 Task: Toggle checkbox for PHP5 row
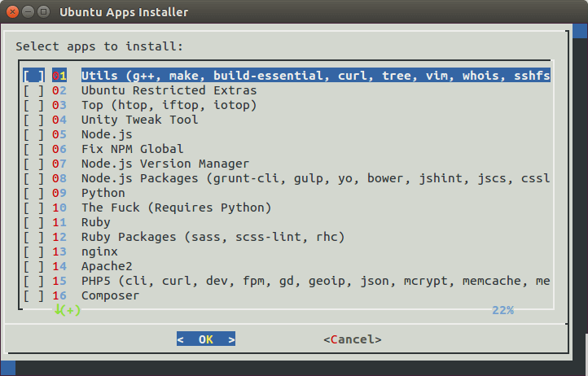coord(33,281)
